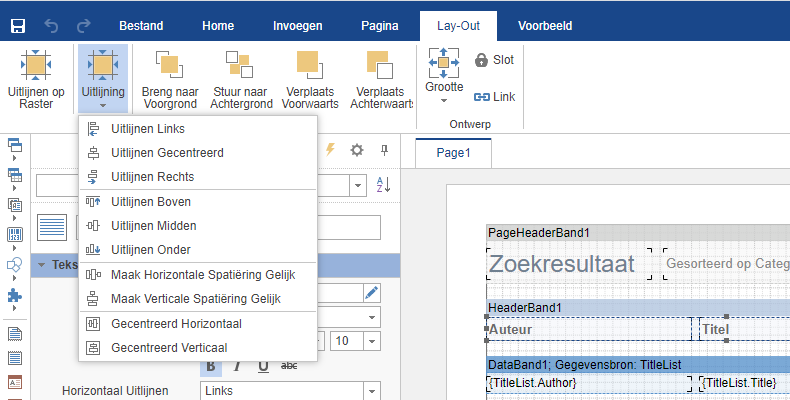Viewport: 790px width, 400px height.
Task: Click the Link button in Ontwerp group
Action: coord(494,97)
